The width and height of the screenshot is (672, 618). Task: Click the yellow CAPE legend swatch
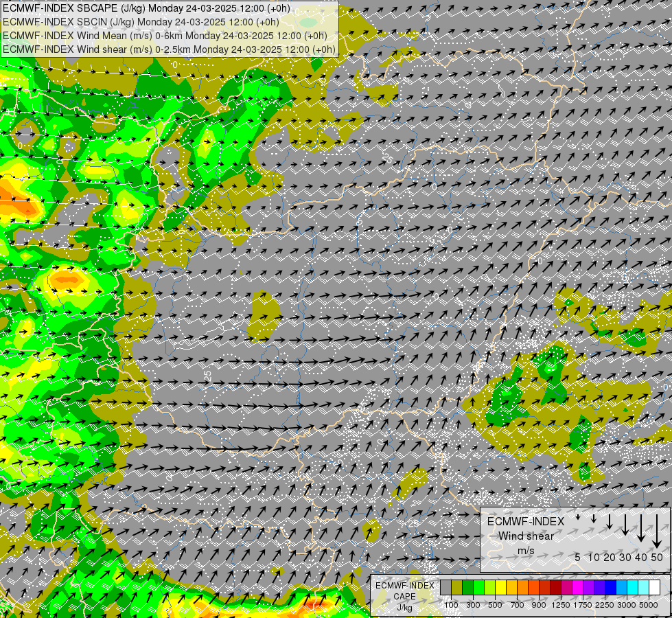click(x=500, y=588)
